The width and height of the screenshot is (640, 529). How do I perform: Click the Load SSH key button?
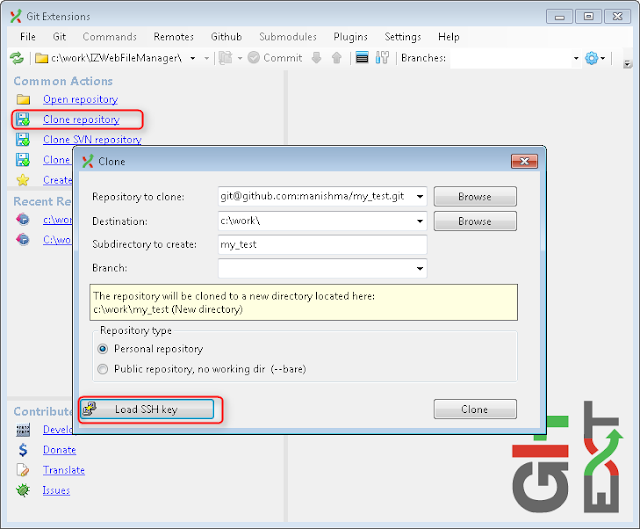[x=147, y=409]
